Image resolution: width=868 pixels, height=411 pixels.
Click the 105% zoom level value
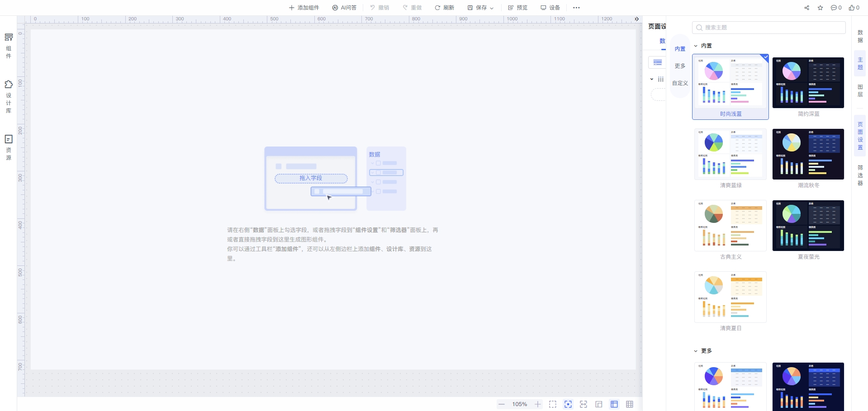coord(519,404)
